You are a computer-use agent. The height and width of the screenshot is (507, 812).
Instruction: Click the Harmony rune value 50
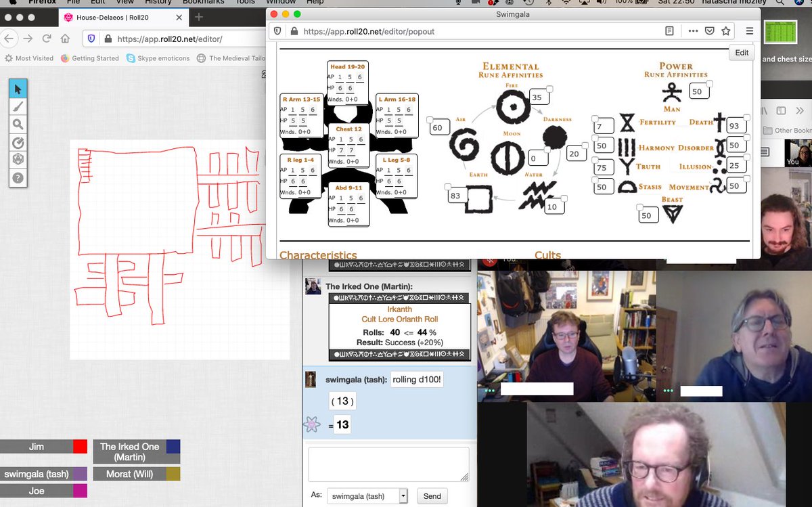[x=602, y=146]
